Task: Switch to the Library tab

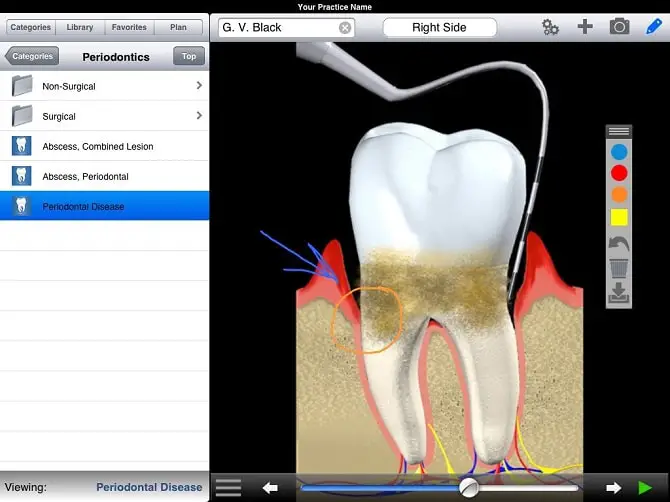Action: click(80, 27)
